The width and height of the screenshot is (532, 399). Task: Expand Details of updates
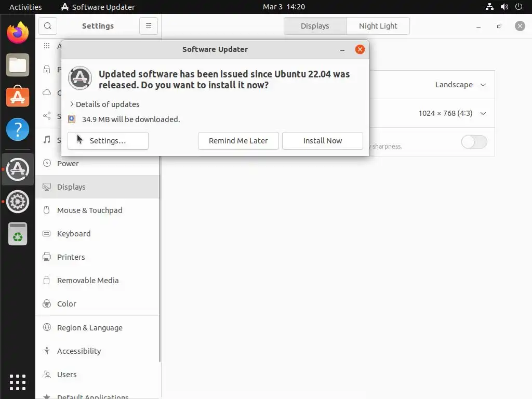(x=104, y=104)
